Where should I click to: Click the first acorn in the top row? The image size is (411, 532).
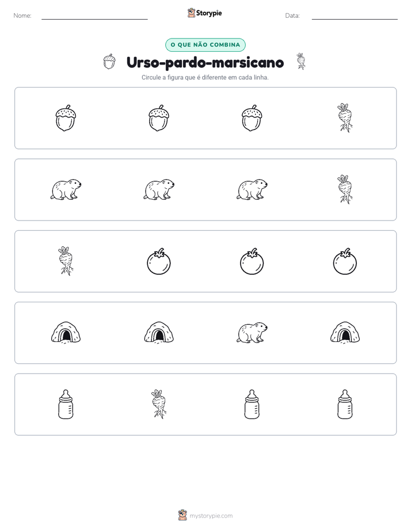coord(66,117)
